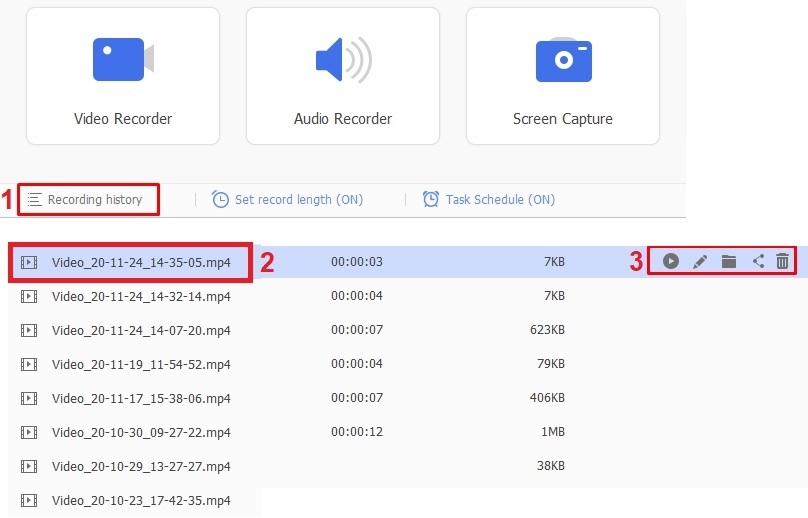Screen dimensions: 808x518
Task: Choose the Video_20-11-24_14-07-20.mp4 file
Action: coord(141,330)
